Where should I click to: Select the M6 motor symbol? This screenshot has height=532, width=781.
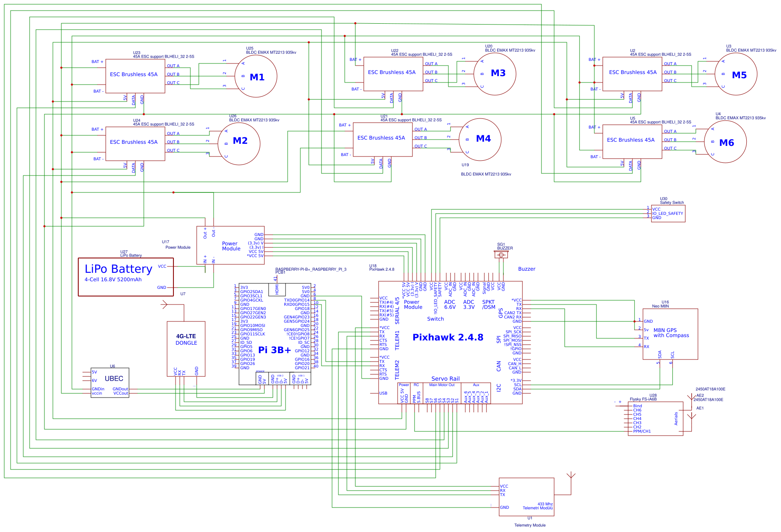[x=726, y=142]
